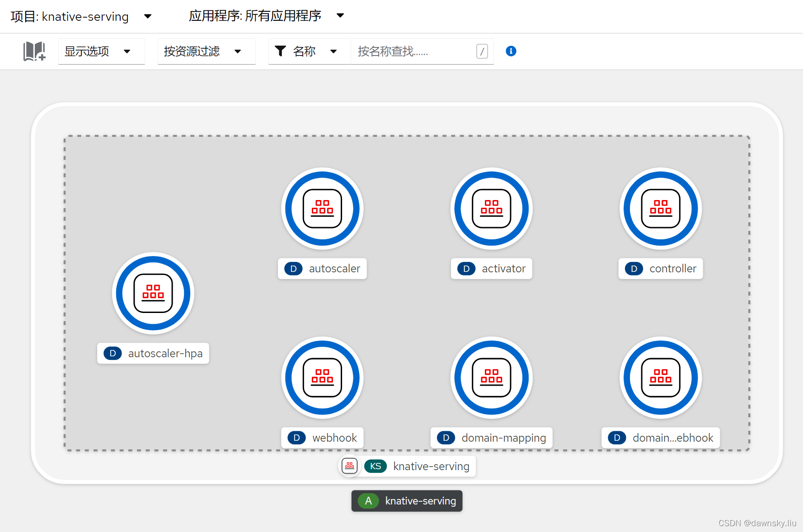The image size is (803, 532).
Task: Click the autoscaler-hpa label text
Action: [165, 353]
